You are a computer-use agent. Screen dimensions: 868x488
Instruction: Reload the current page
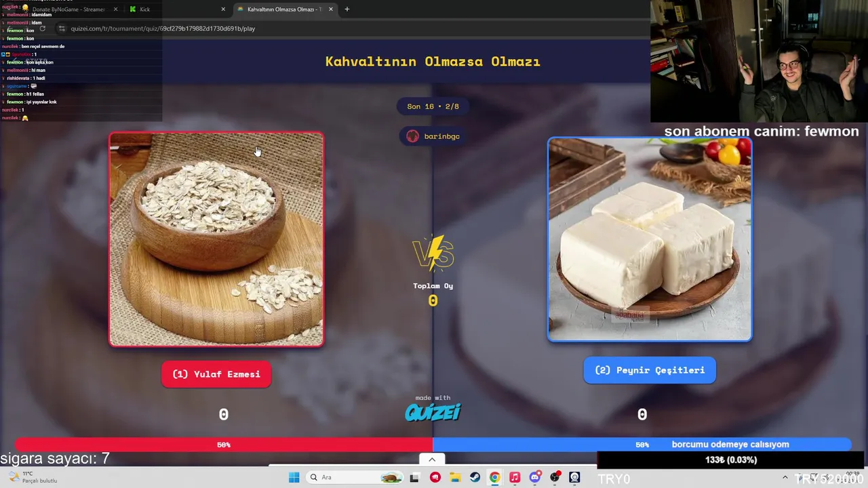point(42,28)
